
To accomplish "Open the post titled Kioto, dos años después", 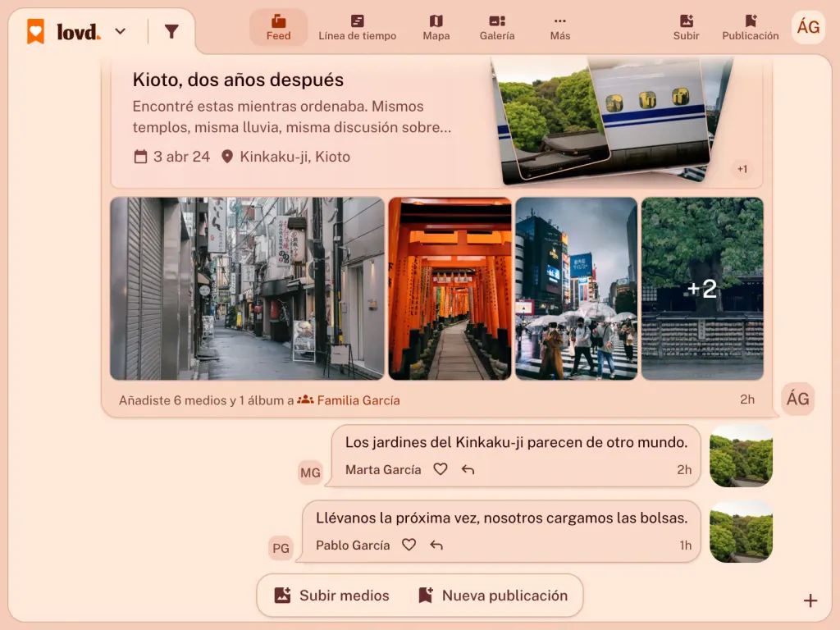I will [238, 80].
